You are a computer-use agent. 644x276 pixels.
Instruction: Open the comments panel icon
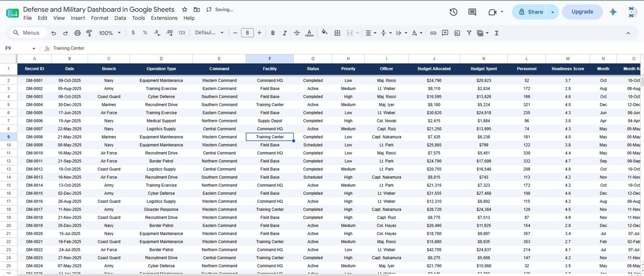point(472,12)
